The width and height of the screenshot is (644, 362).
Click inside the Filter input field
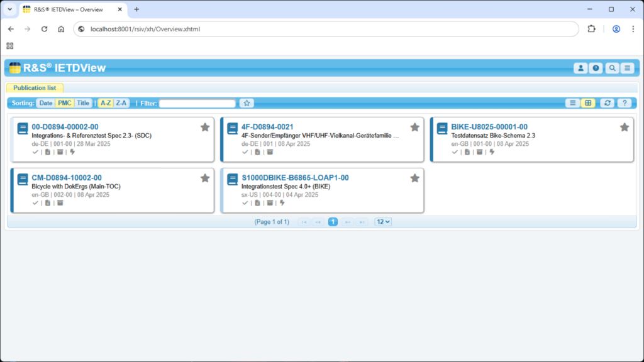click(196, 102)
